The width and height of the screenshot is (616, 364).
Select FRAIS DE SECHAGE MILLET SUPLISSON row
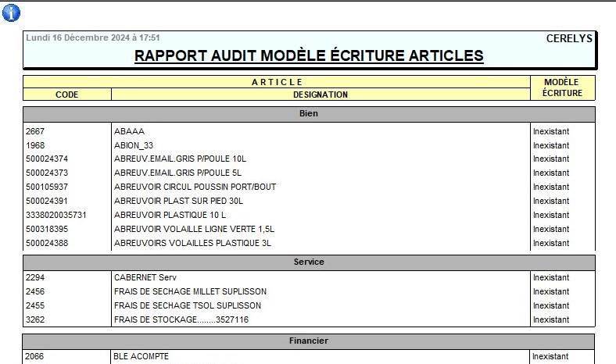coord(190,291)
